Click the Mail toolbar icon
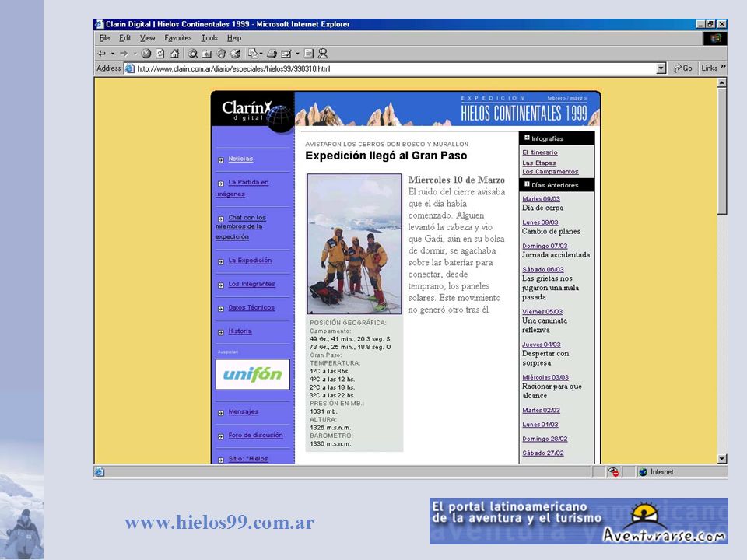The width and height of the screenshot is (747, 560). pos(253,54)
